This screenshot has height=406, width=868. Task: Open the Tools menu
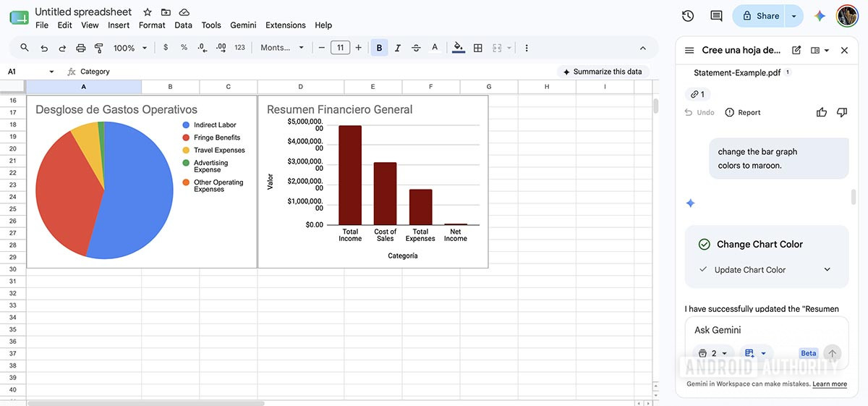coord(211,25)
